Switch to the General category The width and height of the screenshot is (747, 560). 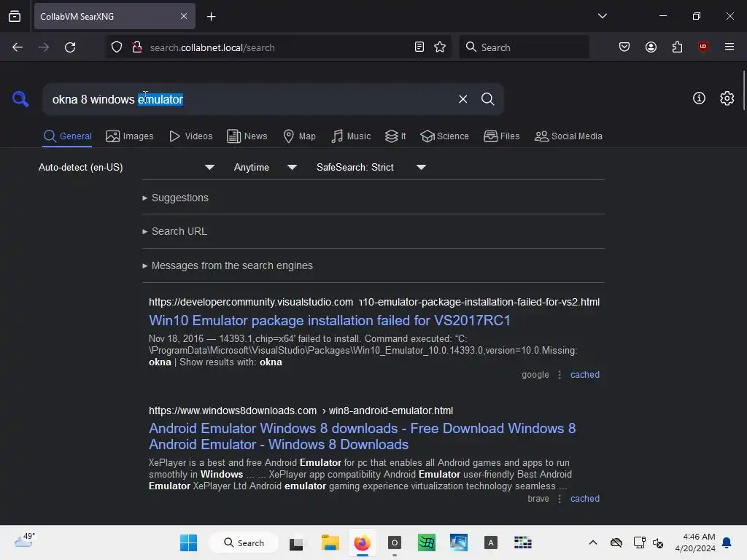click(67, 136)
